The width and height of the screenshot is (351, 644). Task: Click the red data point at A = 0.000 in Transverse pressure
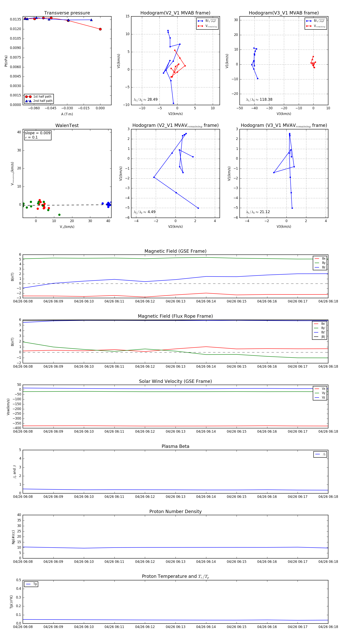coord(100,29)
